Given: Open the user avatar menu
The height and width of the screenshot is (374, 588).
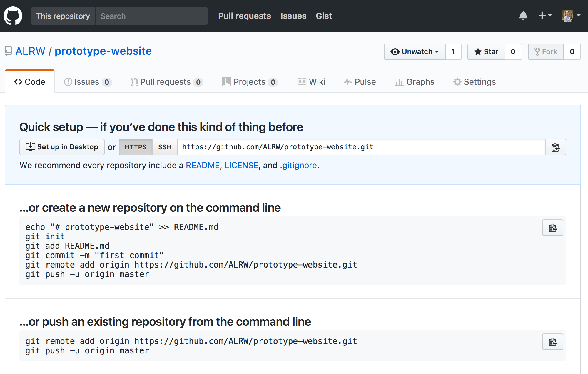Looking at the screenshot, I should tap(571, 16).
